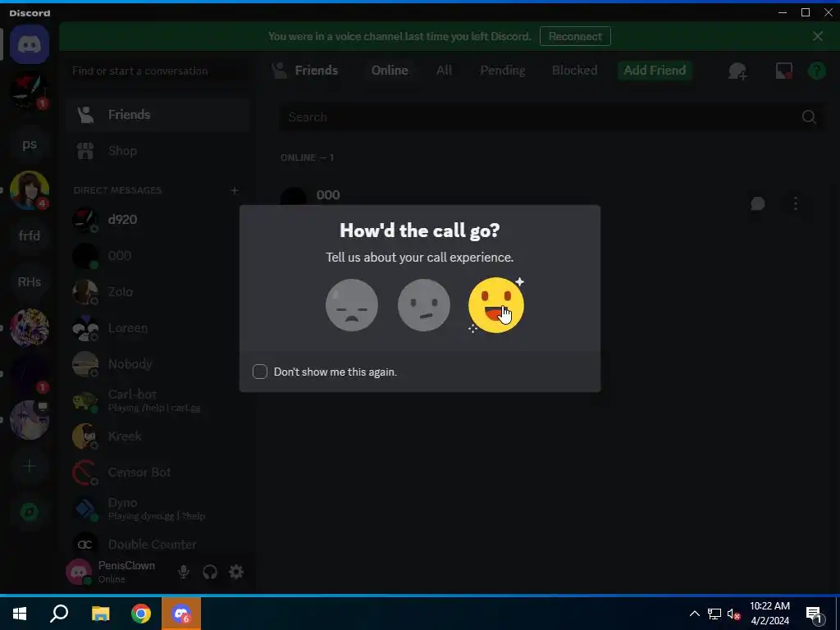The height and width of the screenshot is (630, 840).
Task: Create a new DM with plus icon
Action: [x=234, y=190]
